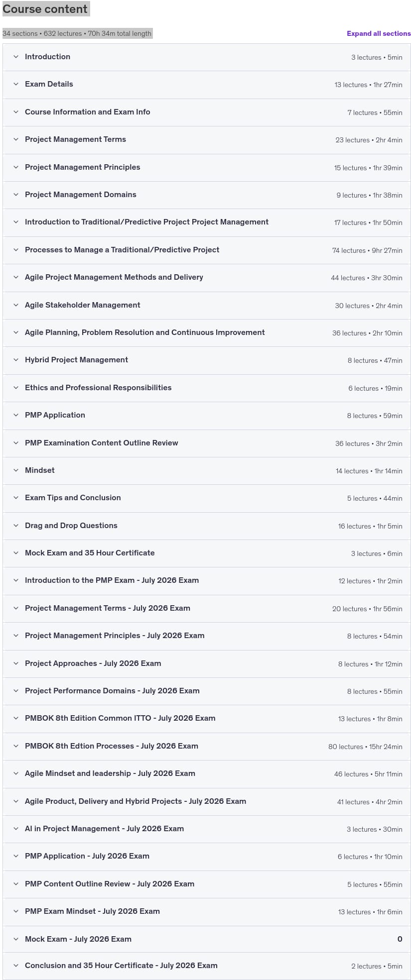Expand the Hybrid Project Management chevron
The image size is (411, 980).
16,360
